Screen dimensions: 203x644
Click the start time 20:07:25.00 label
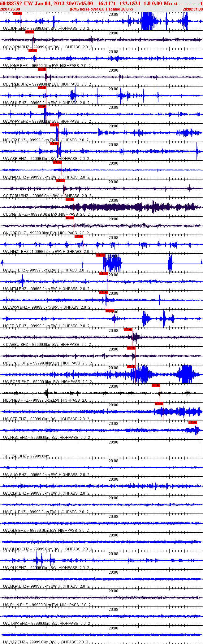tap(10, 9)
